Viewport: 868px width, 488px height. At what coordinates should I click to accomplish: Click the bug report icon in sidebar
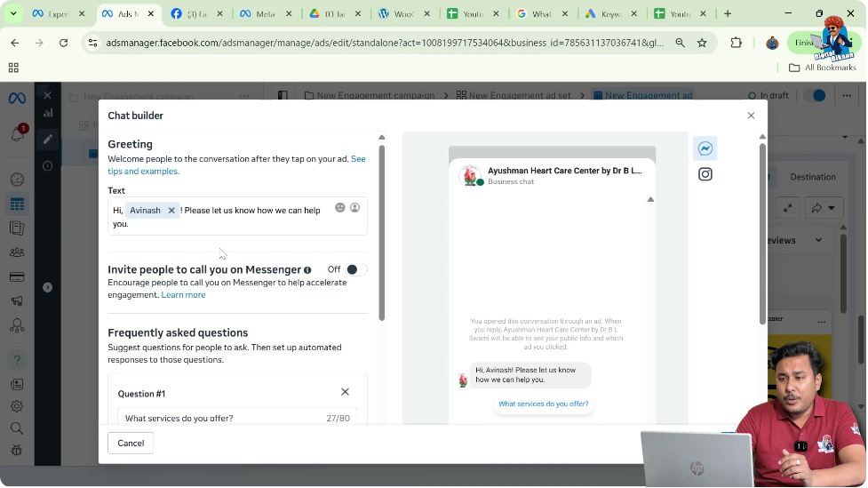tap(17, 451)
